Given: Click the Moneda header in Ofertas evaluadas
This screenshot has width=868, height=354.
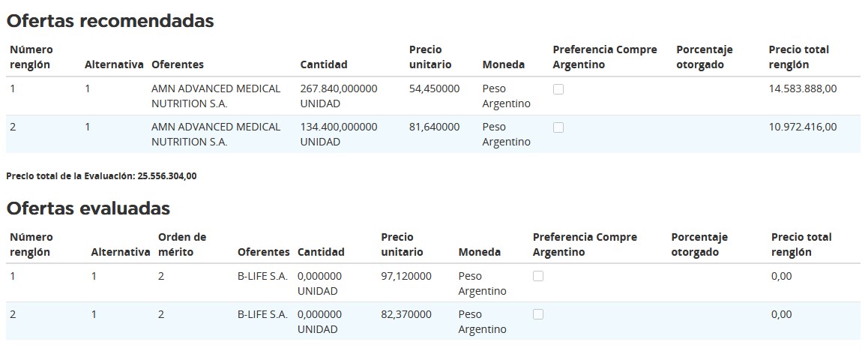Looking at the screenshot, I should pos(479,252).
